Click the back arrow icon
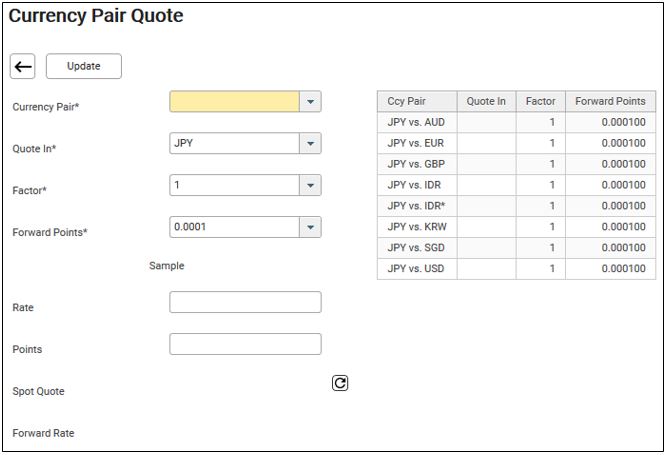The width and height of the screenshot is (668, 455). coord(23,66)
